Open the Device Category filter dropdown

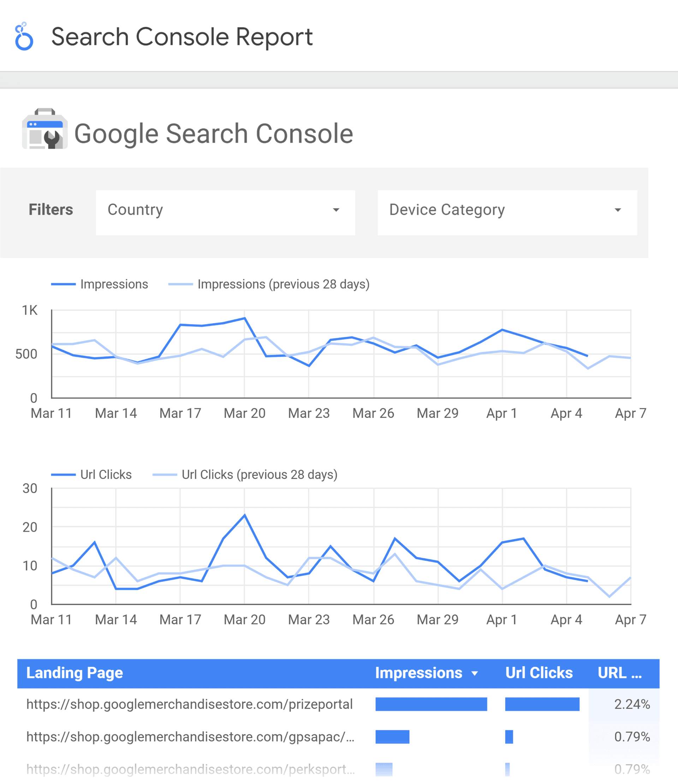click(507, 213)
